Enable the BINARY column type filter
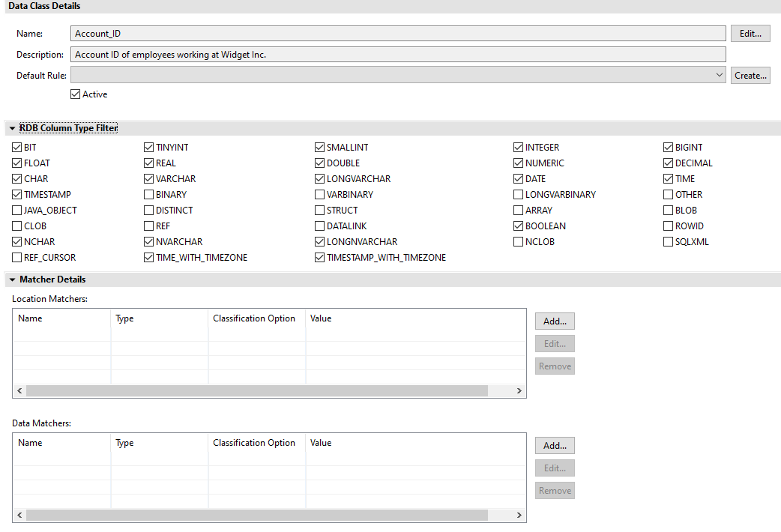Viewport: 781px width, 532px height. tap(148, 194)
